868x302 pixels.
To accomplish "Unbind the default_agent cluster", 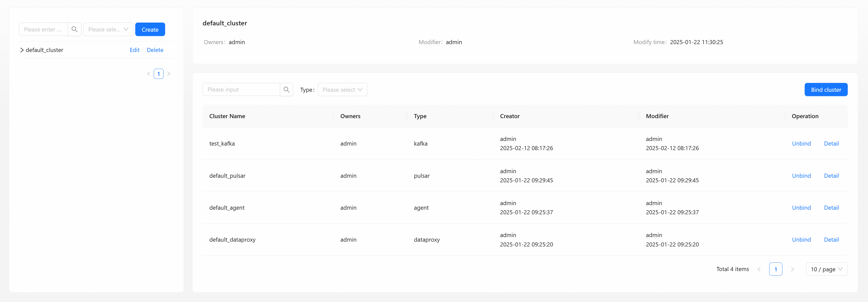I will pos(801,207).
